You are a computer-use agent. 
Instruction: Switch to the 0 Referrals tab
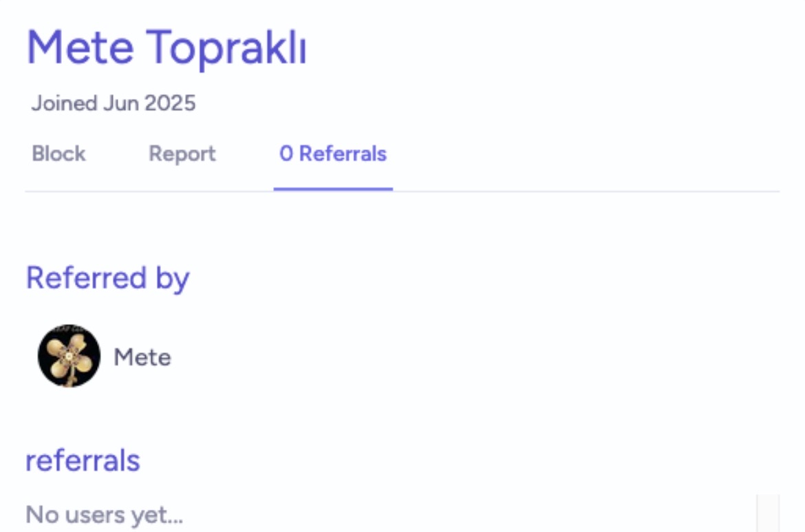[333, 153]
